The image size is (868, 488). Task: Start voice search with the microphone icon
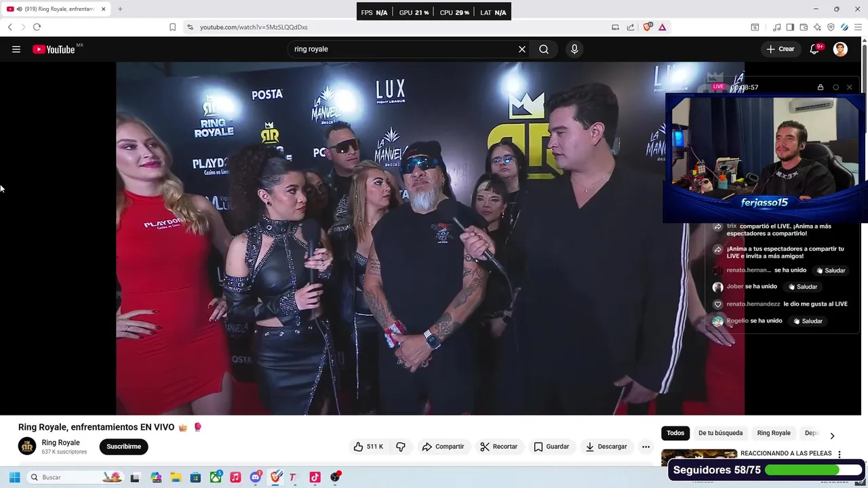[574, 49]
